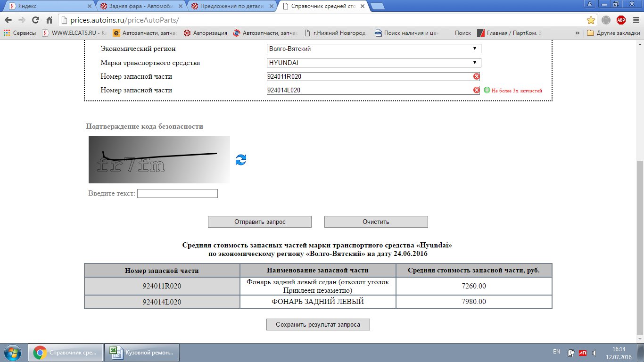Close the Задняя фара tab
The height and width of the screenshot is (362, 644).
coord(180,7)
